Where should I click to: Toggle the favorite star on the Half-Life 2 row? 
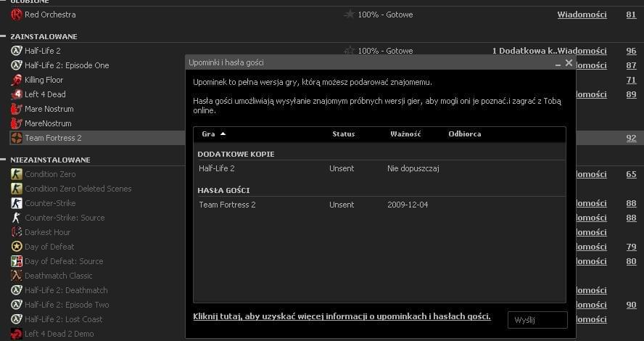(x=349, y=51)
